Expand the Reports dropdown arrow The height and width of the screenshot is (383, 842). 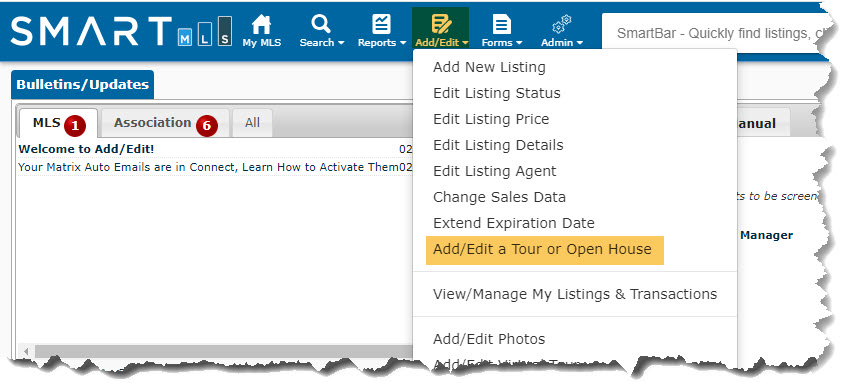pyautogui.click(x=403, y=43)
